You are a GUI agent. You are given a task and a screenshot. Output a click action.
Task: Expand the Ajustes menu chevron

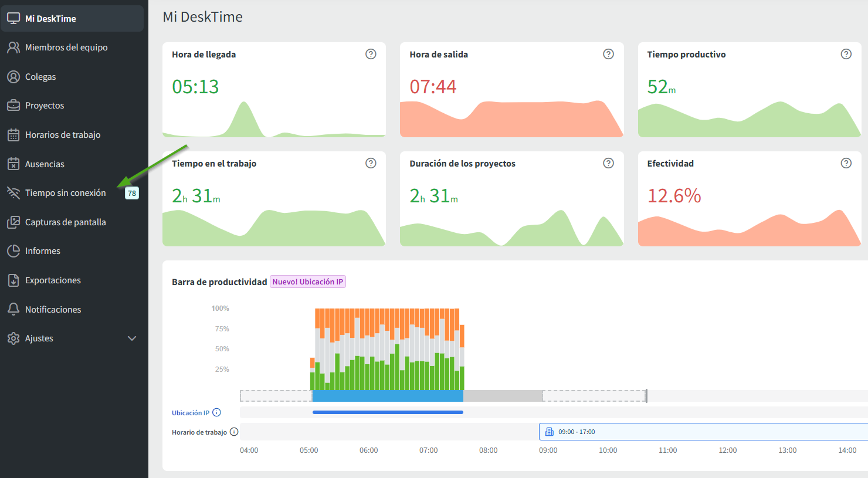(x=132, y=338)
